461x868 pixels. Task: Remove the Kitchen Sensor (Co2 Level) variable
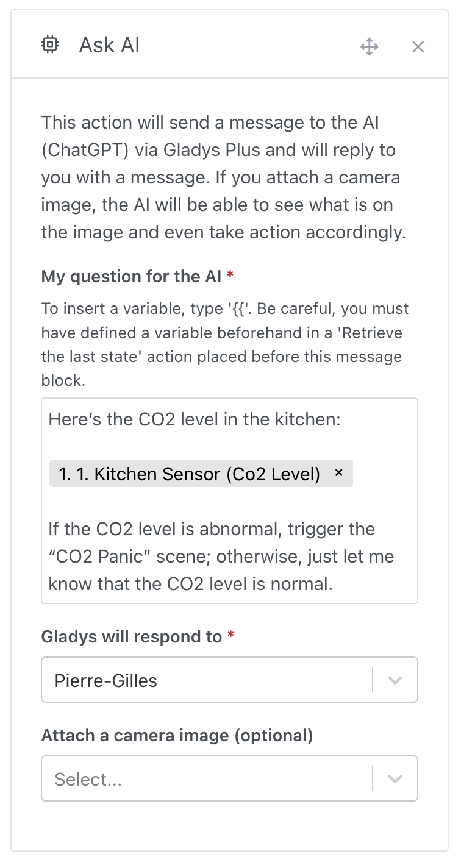[x=340, y=474]
